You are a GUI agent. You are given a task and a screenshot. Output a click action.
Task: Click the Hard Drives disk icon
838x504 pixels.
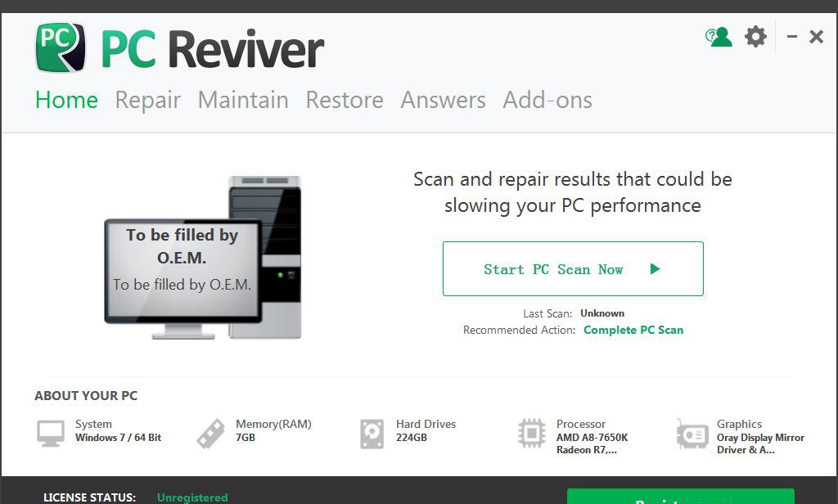[372, 434]
